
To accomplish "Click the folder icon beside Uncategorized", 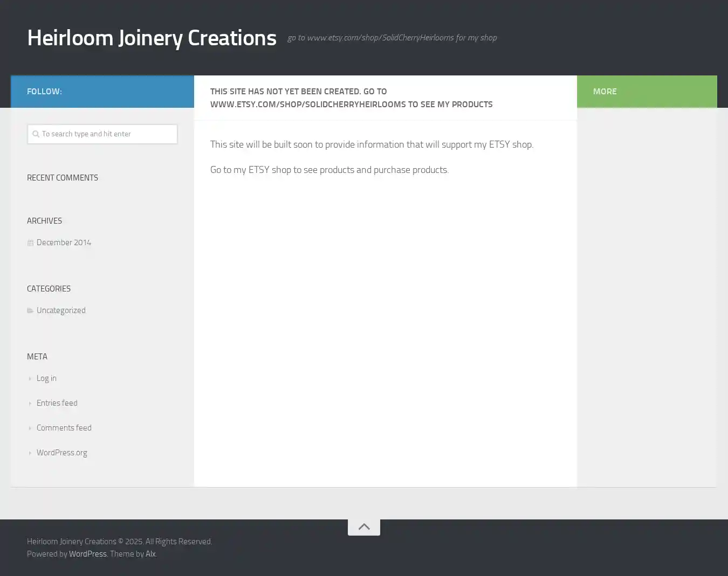I will click(x=30, y=311).
